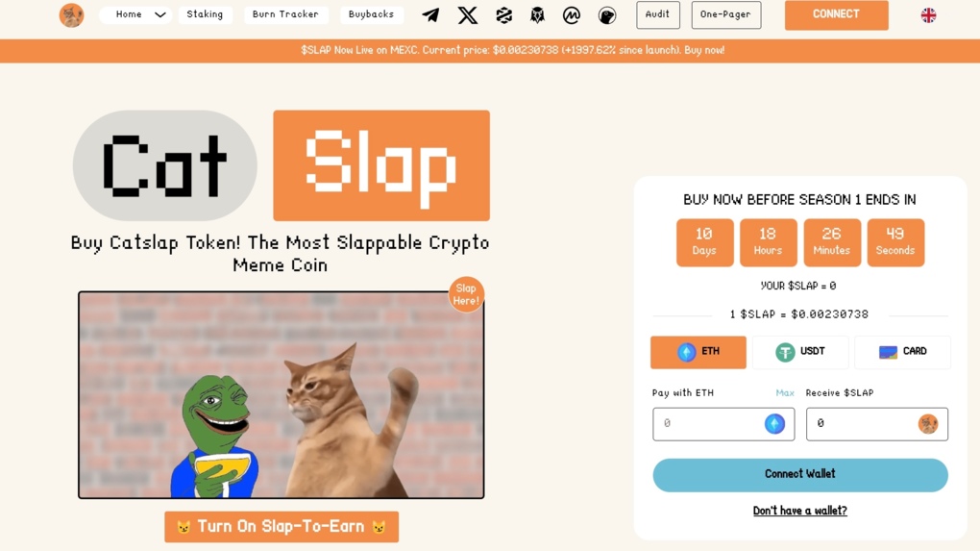Click the Connect Wallet button
The image size is (980, 551).
[x=800, y=475]
